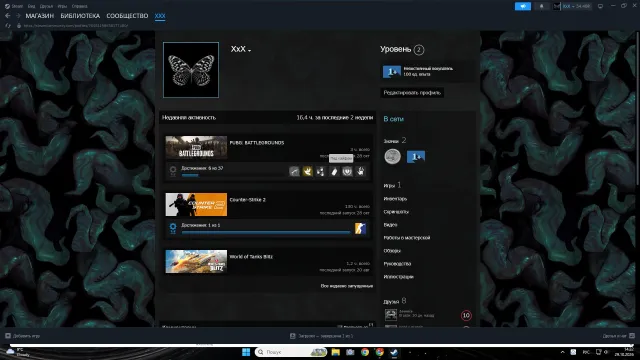Switch to the БИБЛИОТЕКА tab
Viewport: 640px width, 360px height.
coord(80,16)
